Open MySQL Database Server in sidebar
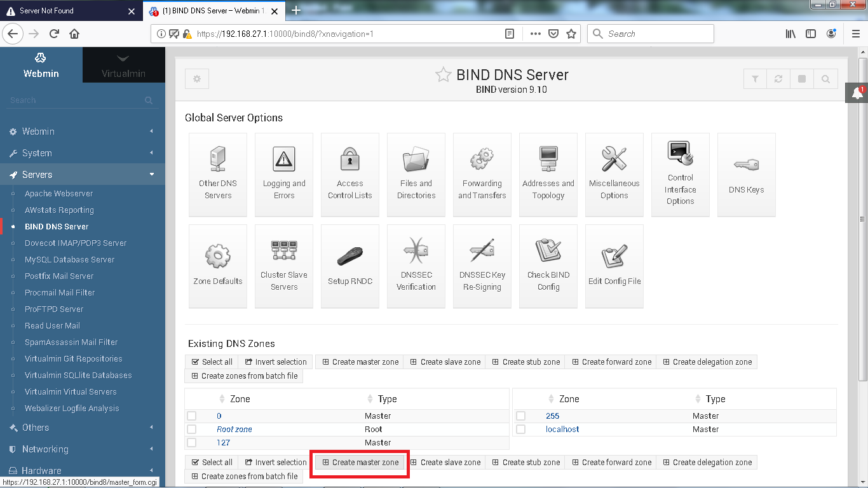Screen dimensions: 868x488 [x=70, y=259]
